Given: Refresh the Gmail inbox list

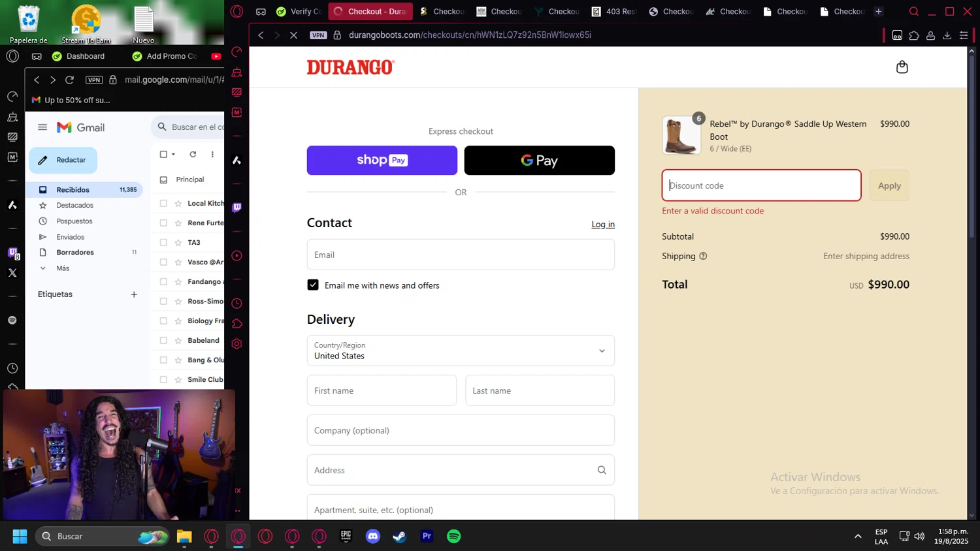Looking at the screenshot, I should pyautogui.click(x=193, y=154).
